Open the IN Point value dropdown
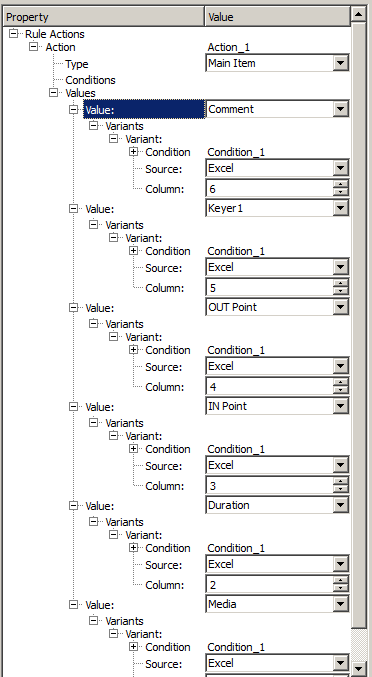 340,406
